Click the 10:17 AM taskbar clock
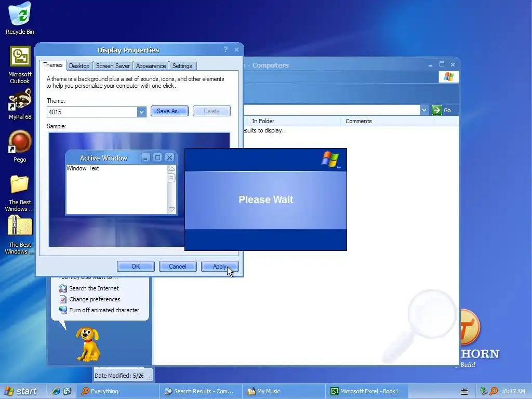This screenshot has height=399, width=532. 513,391
